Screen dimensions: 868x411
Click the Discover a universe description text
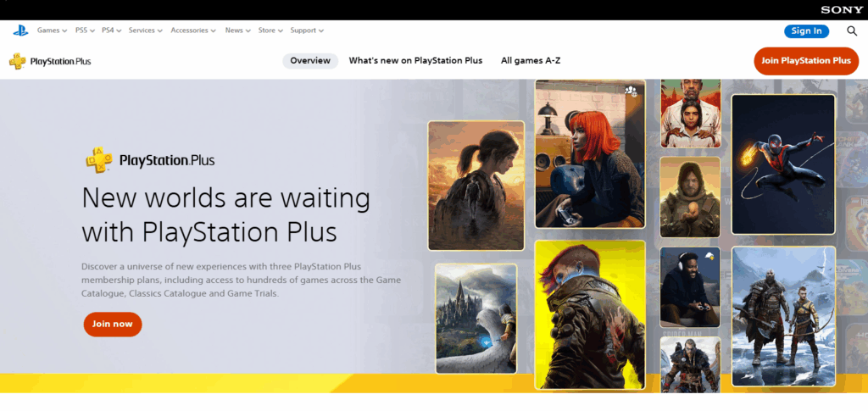(242, 280)
